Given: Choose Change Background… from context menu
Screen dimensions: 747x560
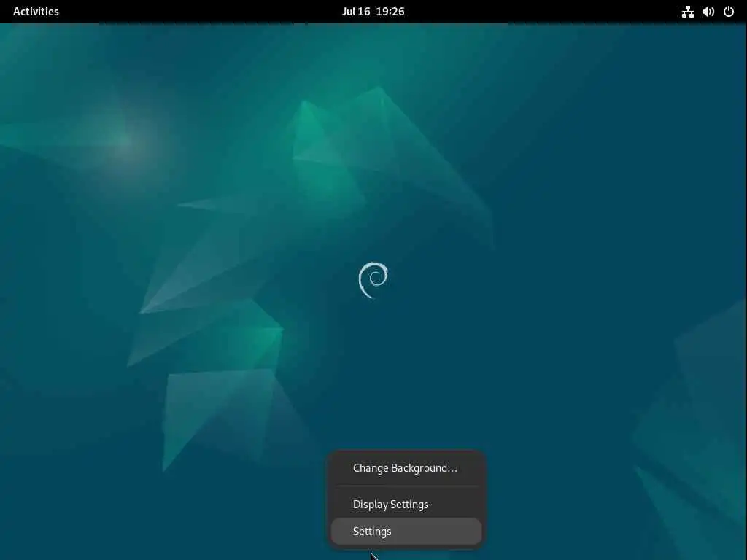Looking at the screenshot, I should pyautogui.click(x=406, y=468).
